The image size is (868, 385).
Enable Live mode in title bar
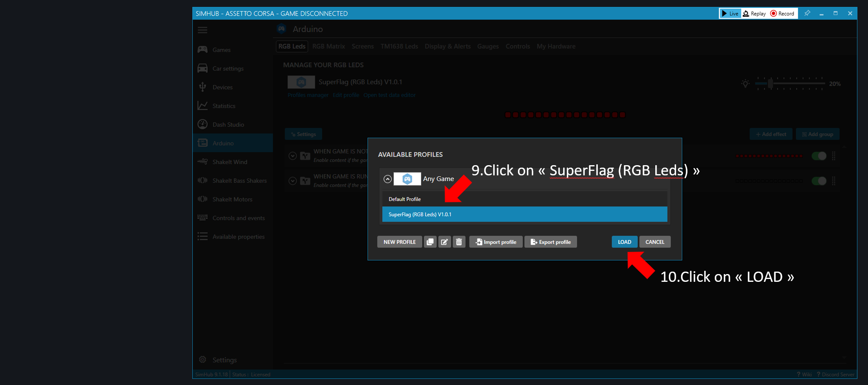point(730,13)
